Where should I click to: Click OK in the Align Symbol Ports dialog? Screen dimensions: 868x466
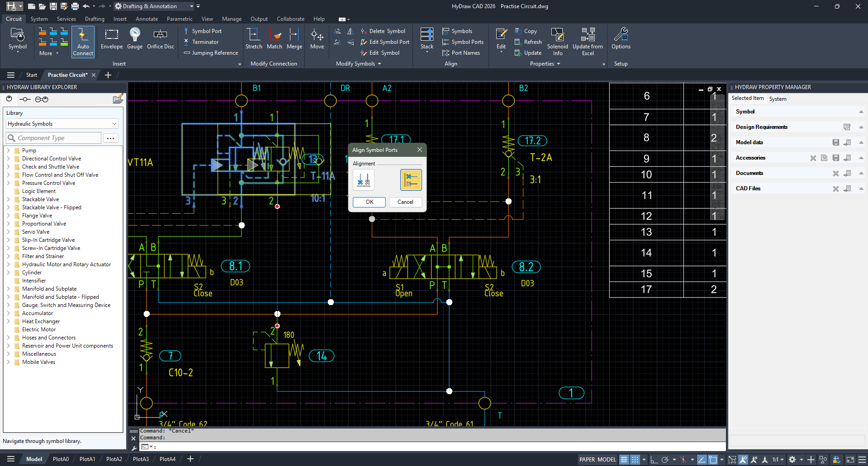369,202
